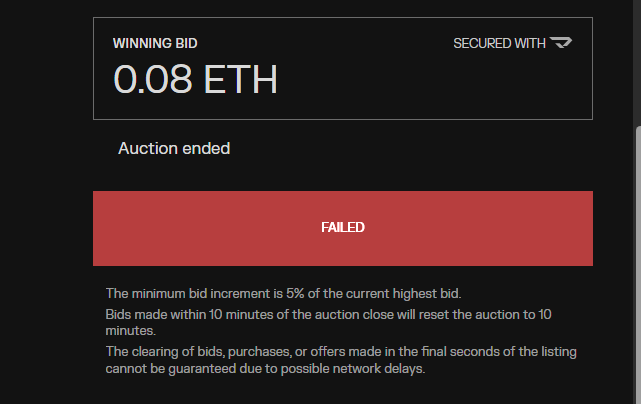Image resolution: width=641 pixels, height=404 pixels.
Task: Select the SECURED WITH label text
Action: click(x=499, y=43)
